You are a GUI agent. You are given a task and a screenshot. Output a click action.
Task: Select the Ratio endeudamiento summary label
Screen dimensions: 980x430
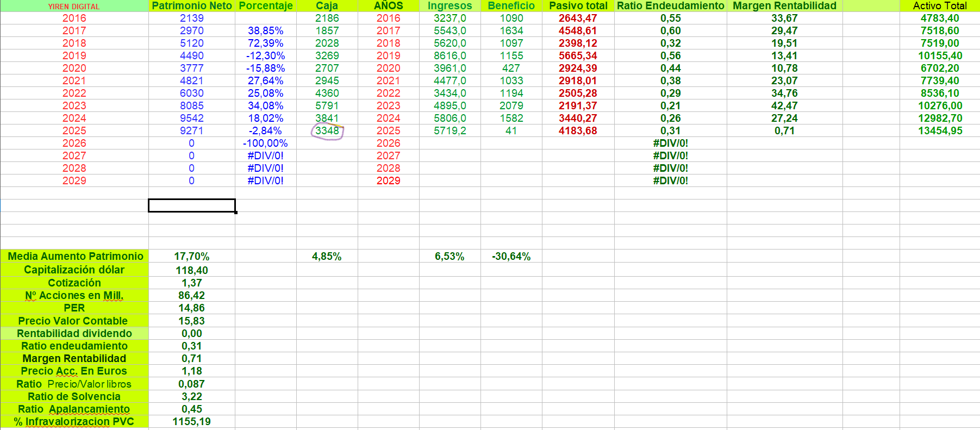pos(74,346)
